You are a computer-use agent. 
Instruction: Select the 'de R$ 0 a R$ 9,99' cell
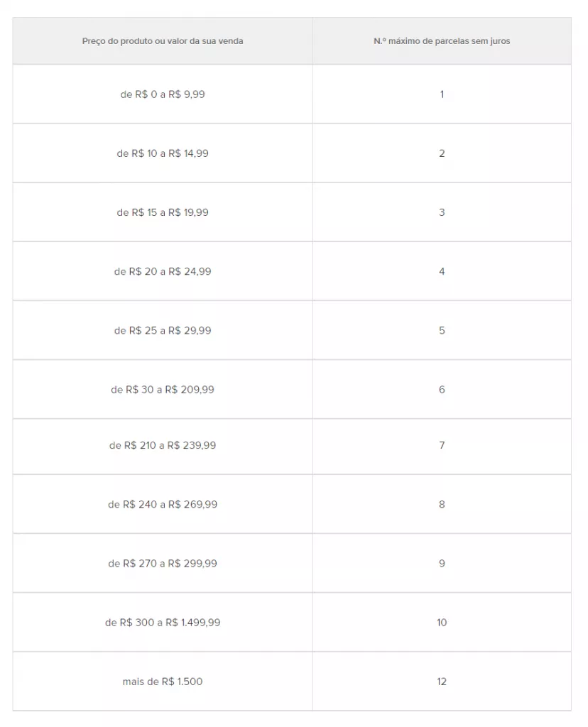[163, 94]
